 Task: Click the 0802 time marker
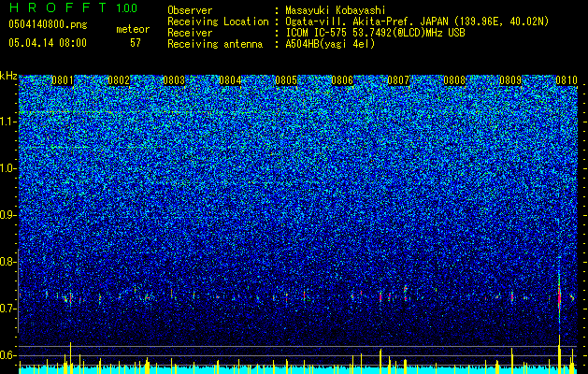click(x=119, y=80)
